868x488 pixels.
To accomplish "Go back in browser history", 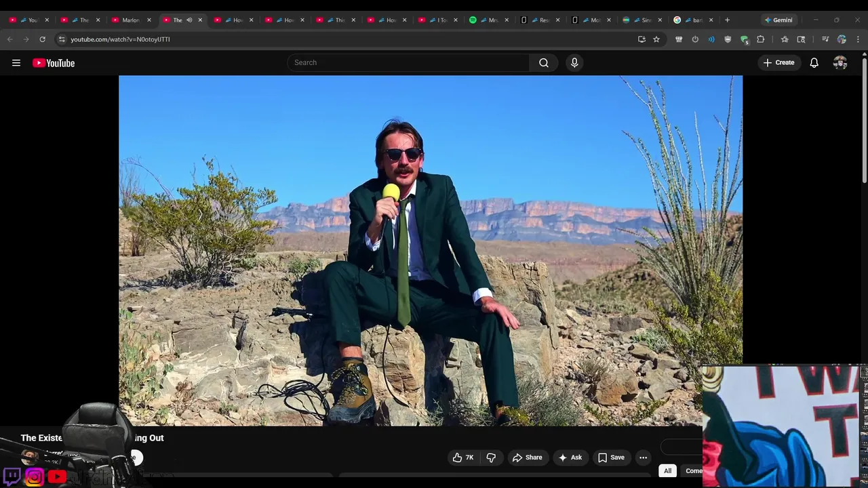I will point(10,39).
